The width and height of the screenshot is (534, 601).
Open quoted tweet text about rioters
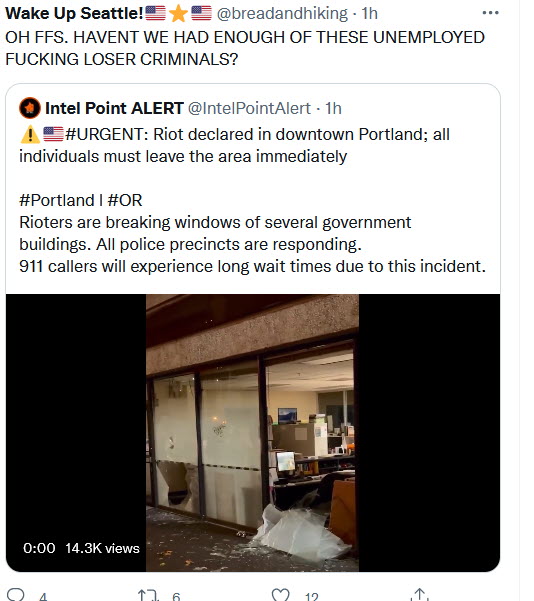(x=253, y=244)
